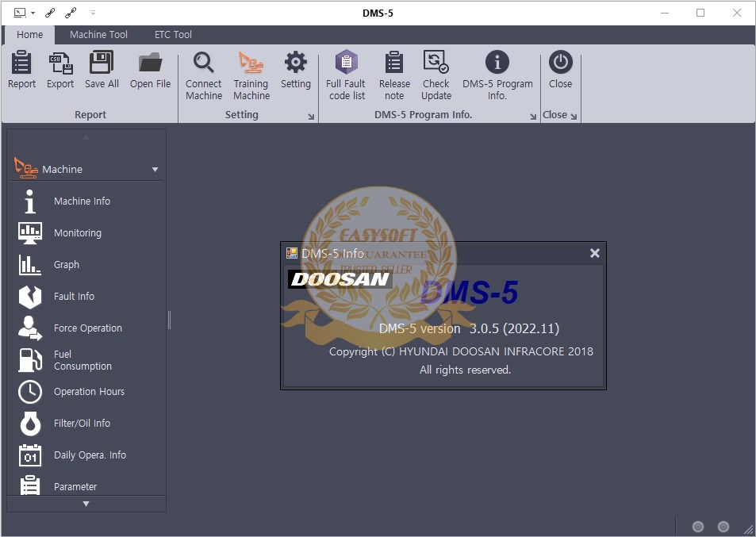Click the sidebar splitter handle
The image size is (756, 537).
pos(169,320)
